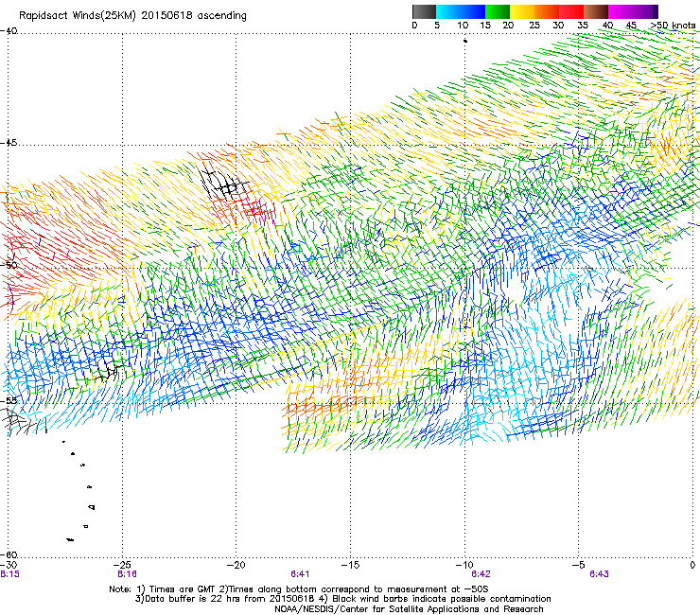Click the black contaminated wind barbs cluster below -45 latitude
700x615 pixels.
pos(223,184)
